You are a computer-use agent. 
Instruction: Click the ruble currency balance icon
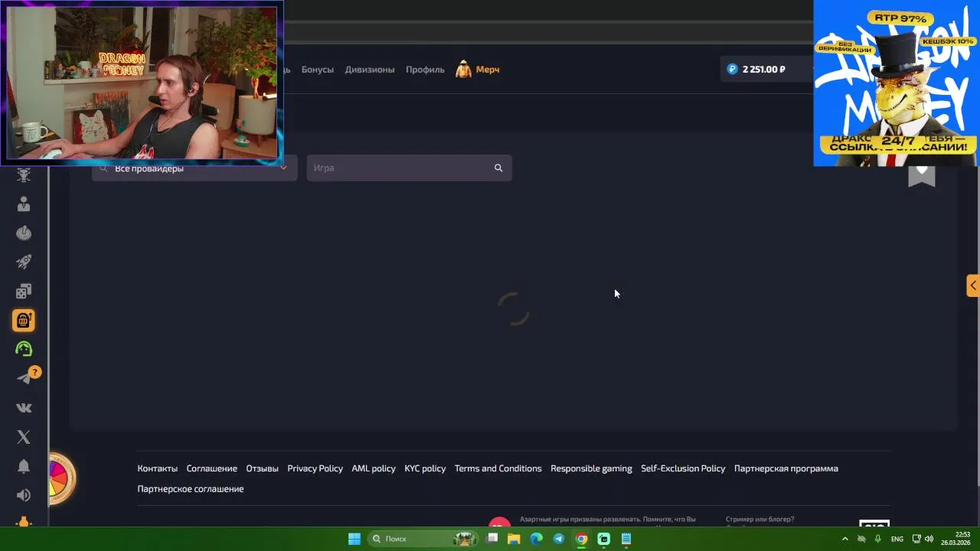(732, 69)
